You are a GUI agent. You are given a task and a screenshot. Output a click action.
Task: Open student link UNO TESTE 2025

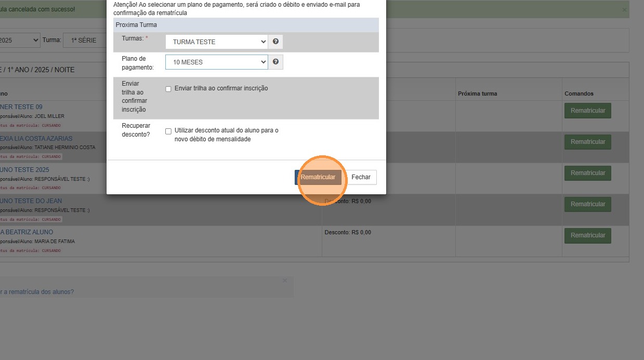point(25,170)
